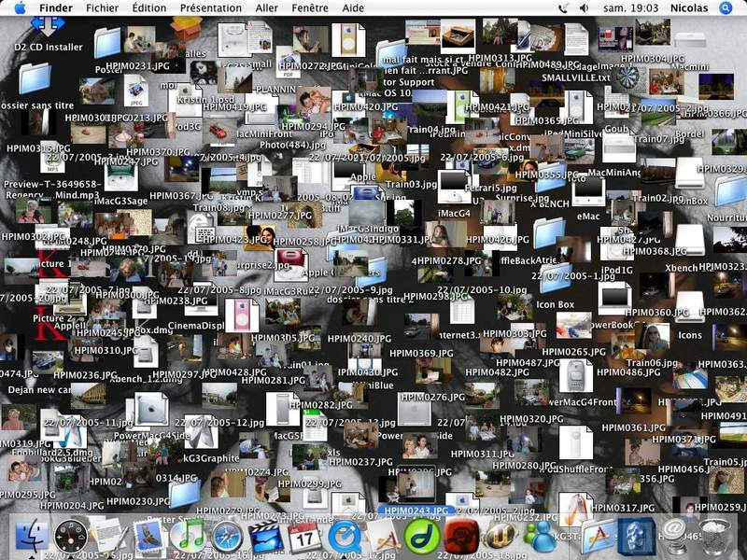Open the red square Dock icon

click(x=461, y=537)
